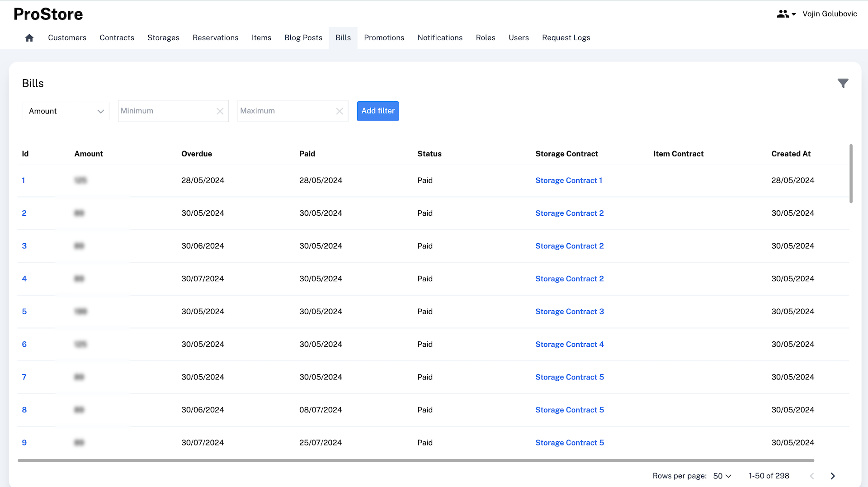
Task: Click the Status column header
Action: (x=429, y=154)
